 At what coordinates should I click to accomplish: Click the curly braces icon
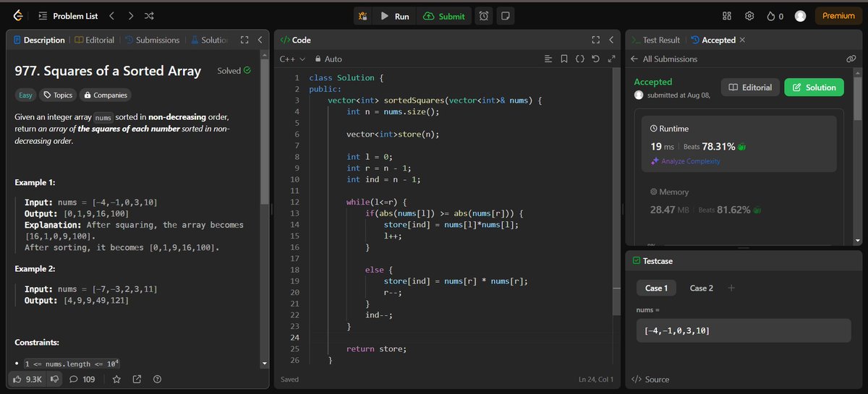coord(580,59)
